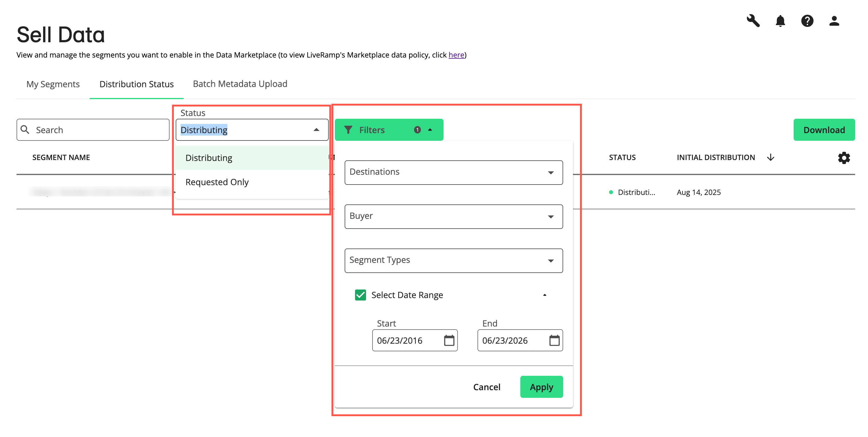Viewport: 868px width, 437px height.
Task: Select the Distributing status option
Action: 252,158
